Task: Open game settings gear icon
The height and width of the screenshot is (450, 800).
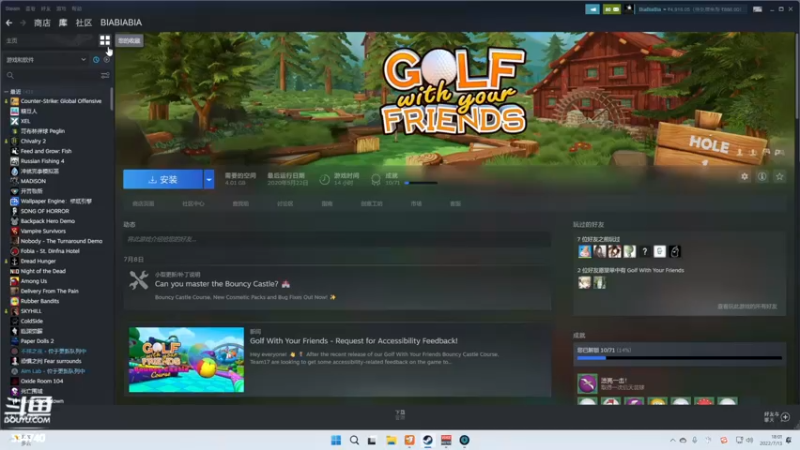Action: (744, 177)
